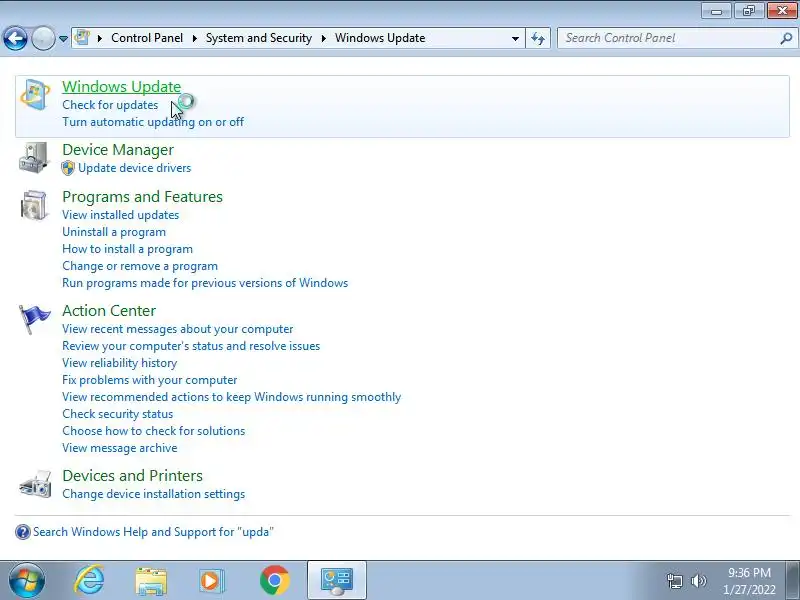Open the Device Manager heading
This screenshot has width=800, height=600.
(118, 150)
